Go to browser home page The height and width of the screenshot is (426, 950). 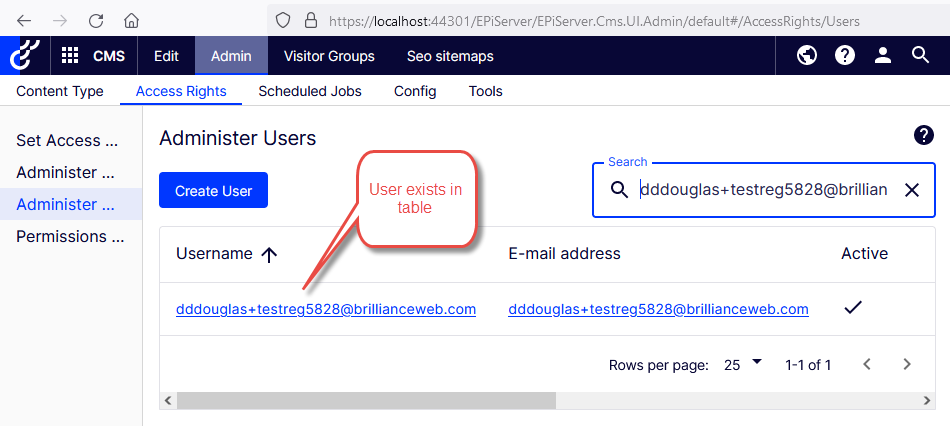point(131,20)
